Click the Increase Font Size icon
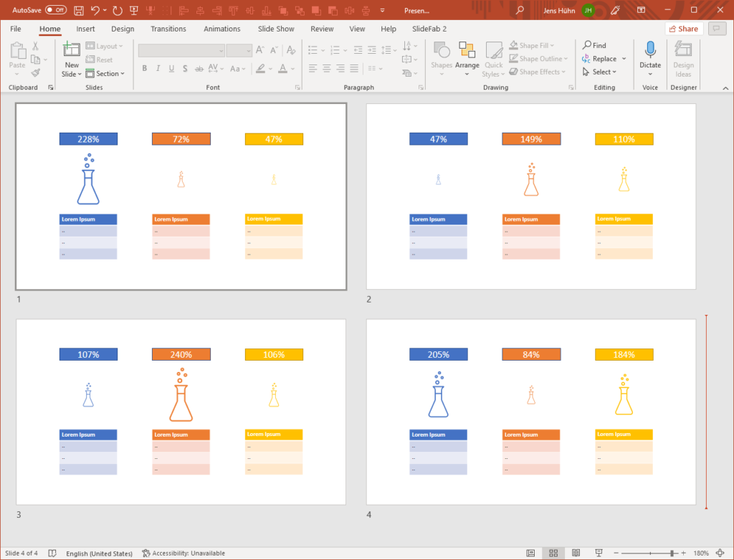 pyautogui.click(x=260, y=49)
